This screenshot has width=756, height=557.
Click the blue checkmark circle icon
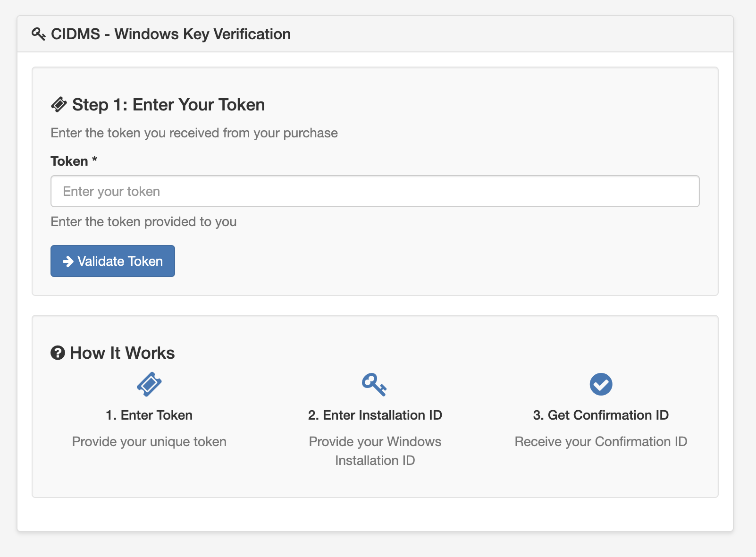pyautogui.click(x=601, y=384)
